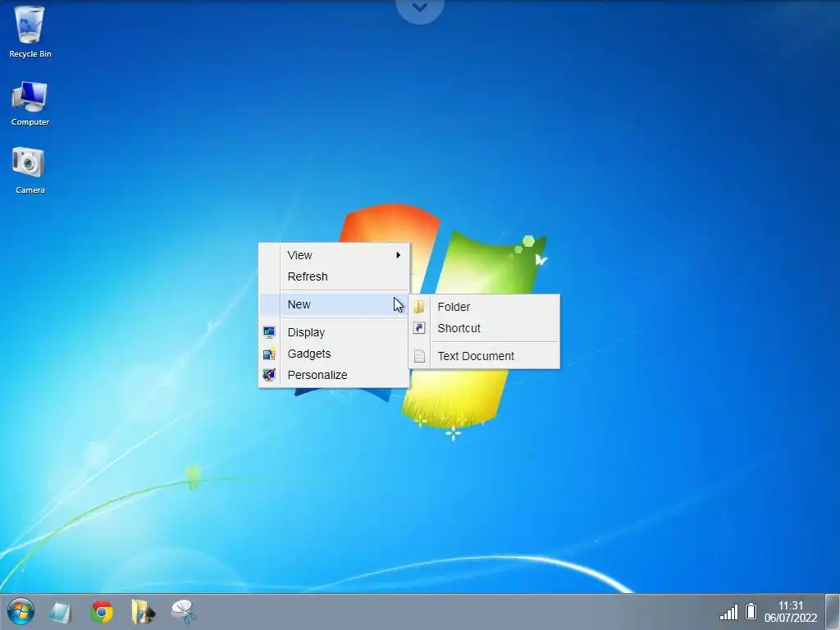Check the network signal bars tray icon

pos(728,612)
